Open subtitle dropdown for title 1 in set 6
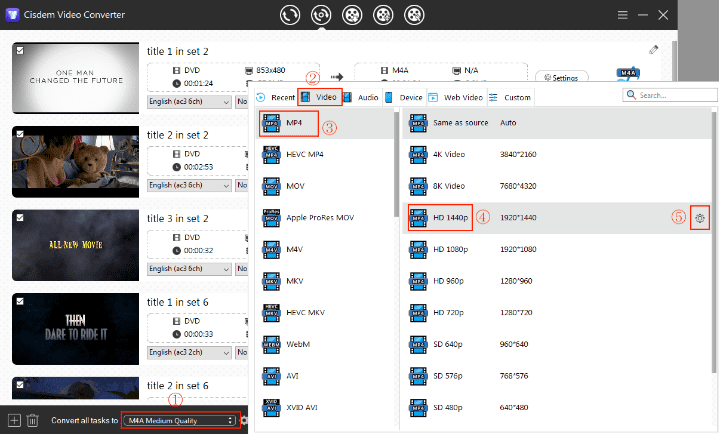This screenshot has width=719, height=434. [242, 352]
